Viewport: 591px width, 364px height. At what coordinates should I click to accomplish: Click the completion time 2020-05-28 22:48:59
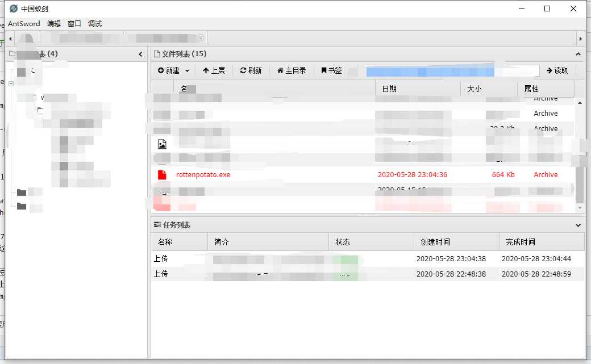point(536,274)
